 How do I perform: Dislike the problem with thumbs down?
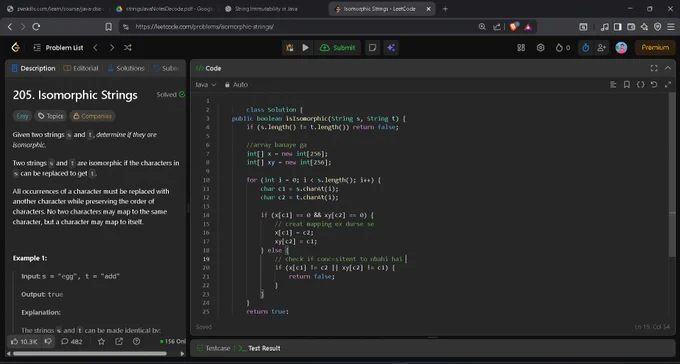49,341
